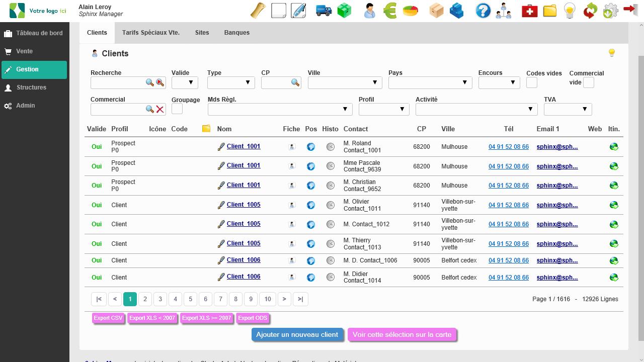The width and height of the screenshot is (644, 362).
Task: Click the green cube package icon
Action: pyautogui.click(x=344, y=11)
